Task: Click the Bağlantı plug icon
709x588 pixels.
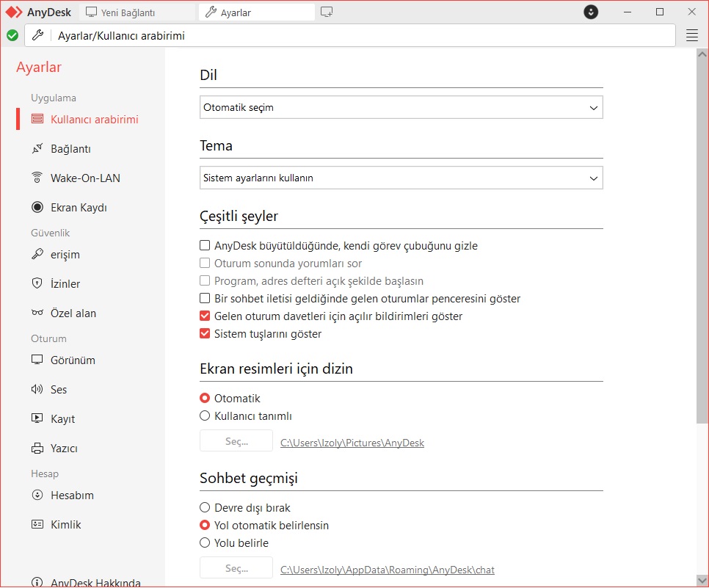Action: click(x=37, y=148)
